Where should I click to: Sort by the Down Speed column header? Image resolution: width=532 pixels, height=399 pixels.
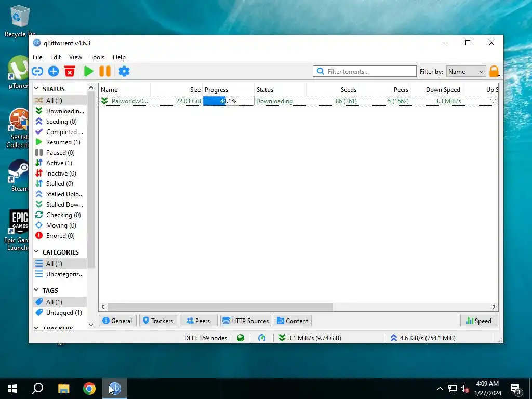[x=436, y=89]
